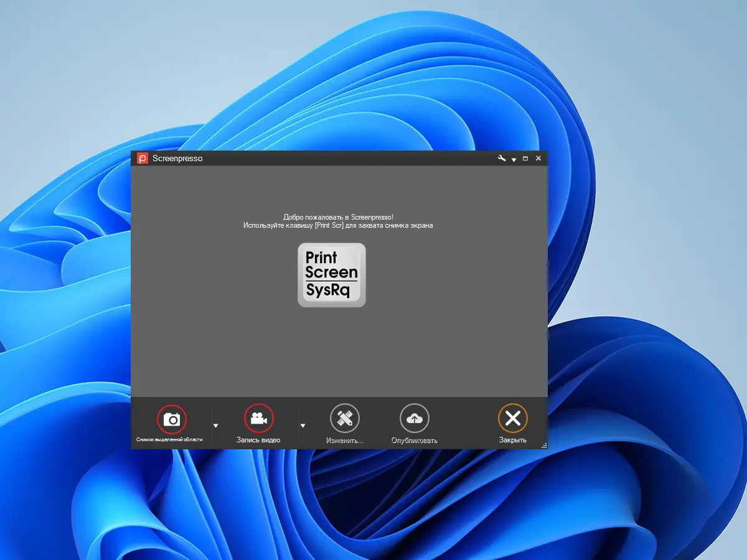
Task: Click the Закрыть label text
Action: [x=512, y=439]
